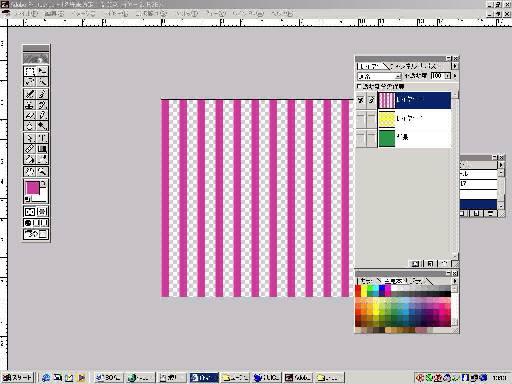This screenshot has height=384, width=512.
Task: Select the Blur tool
Action: [x=30, y=126]
